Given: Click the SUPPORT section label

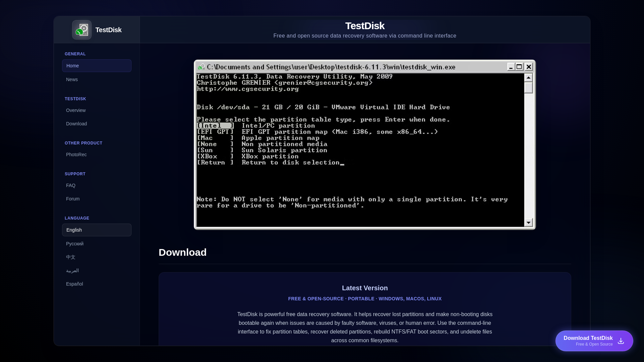Looking at the screenshot, I should (75, 174).
